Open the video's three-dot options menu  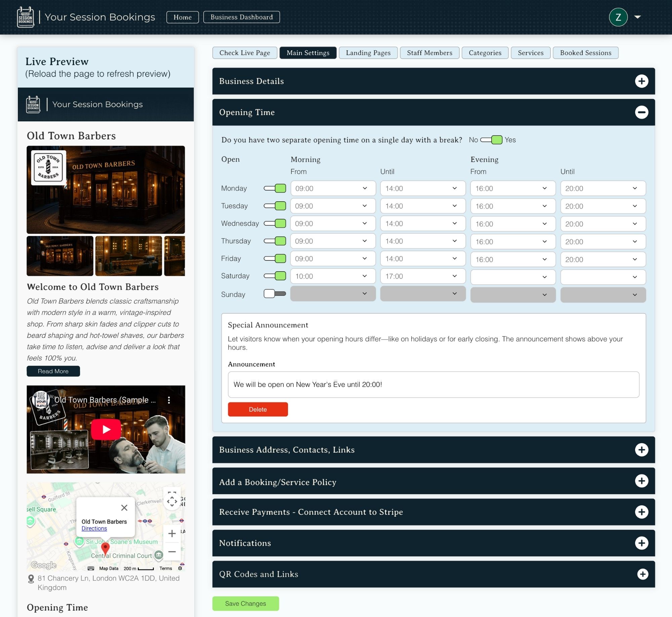(x=169, y=400)
